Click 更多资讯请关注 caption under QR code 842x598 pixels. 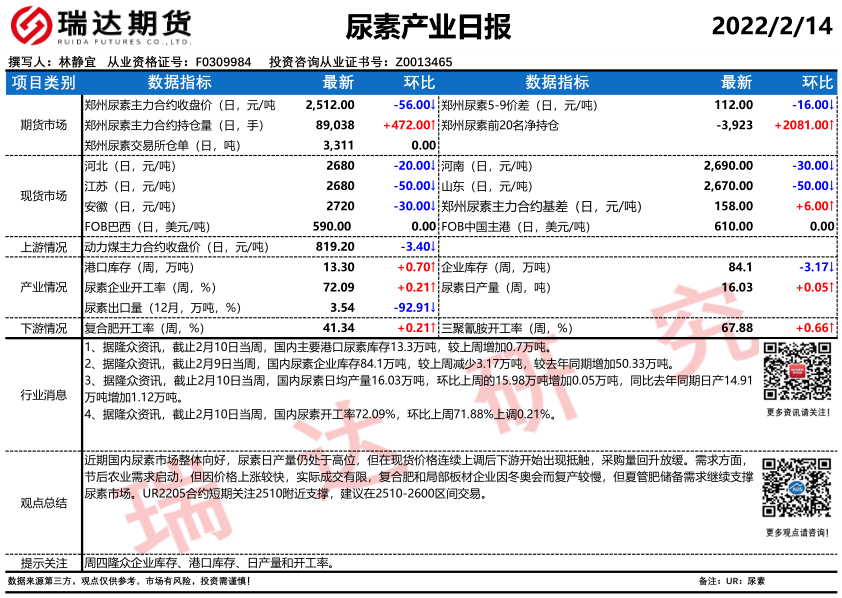797,412
